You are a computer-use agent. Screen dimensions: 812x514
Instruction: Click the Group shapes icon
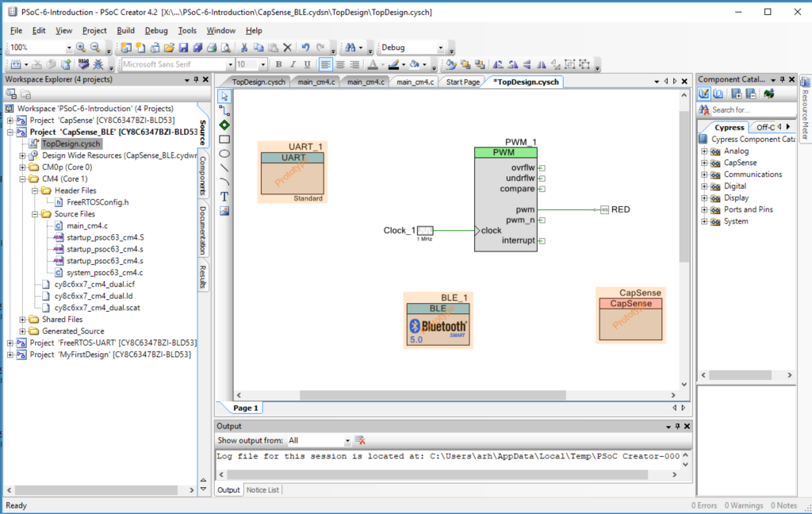(x=570, y=64)
